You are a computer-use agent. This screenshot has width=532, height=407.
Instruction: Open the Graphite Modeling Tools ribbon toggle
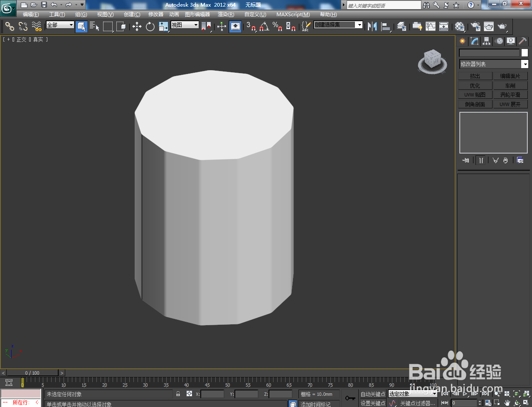point(417,27)
